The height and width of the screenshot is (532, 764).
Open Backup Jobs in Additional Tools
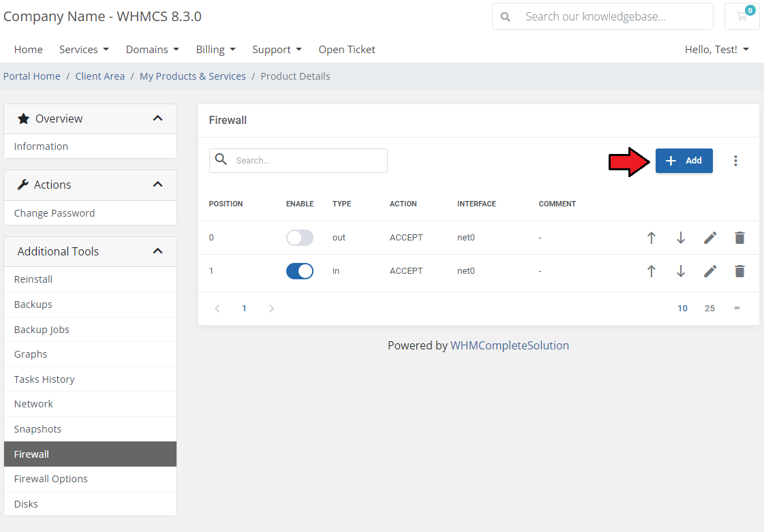[90, 330]
